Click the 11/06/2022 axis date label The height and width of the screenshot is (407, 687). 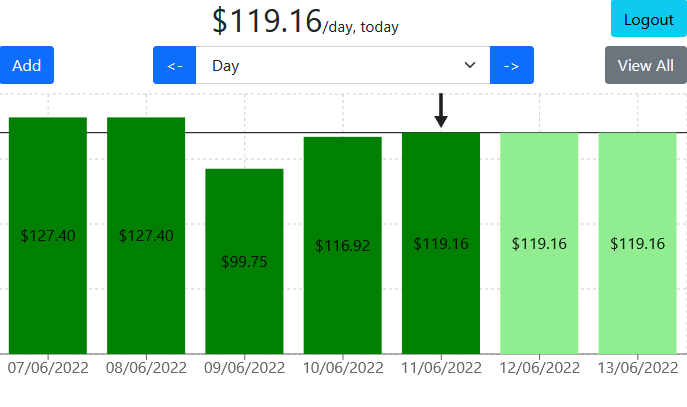coord(441,368)
